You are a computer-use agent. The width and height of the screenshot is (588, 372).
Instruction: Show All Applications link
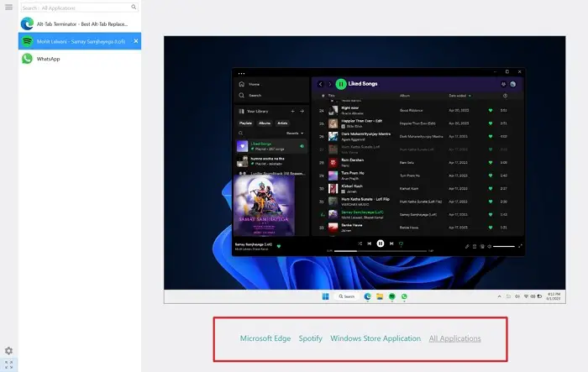click(454, 338)
